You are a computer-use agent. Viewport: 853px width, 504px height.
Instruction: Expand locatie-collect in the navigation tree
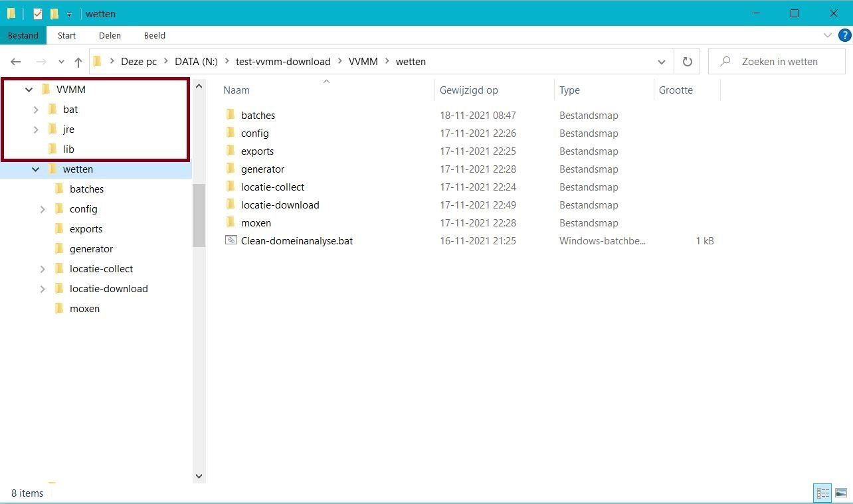tap(43, 269)
